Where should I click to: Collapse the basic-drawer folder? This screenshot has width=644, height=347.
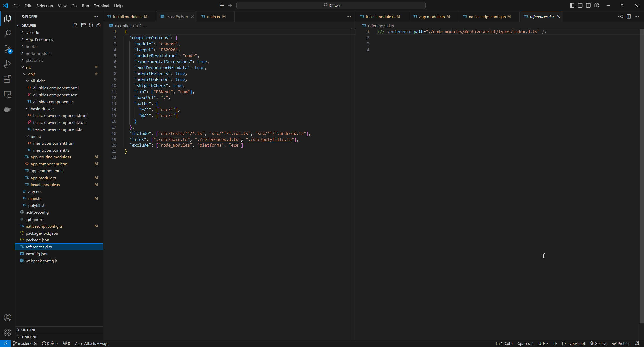pos(42,109)
